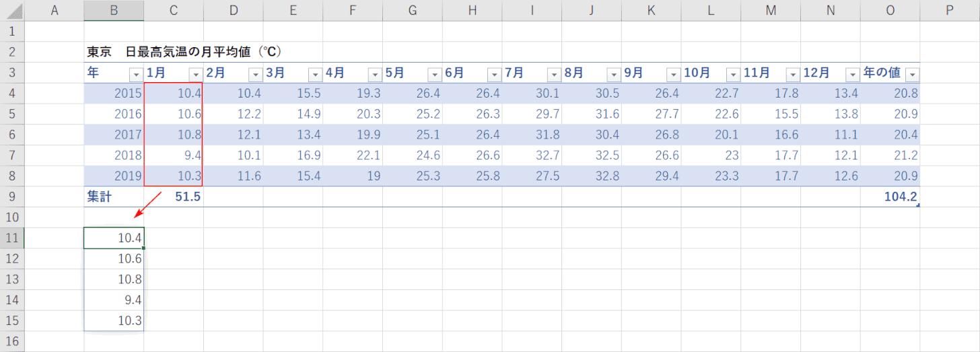Select column H header

coord(473,10)
